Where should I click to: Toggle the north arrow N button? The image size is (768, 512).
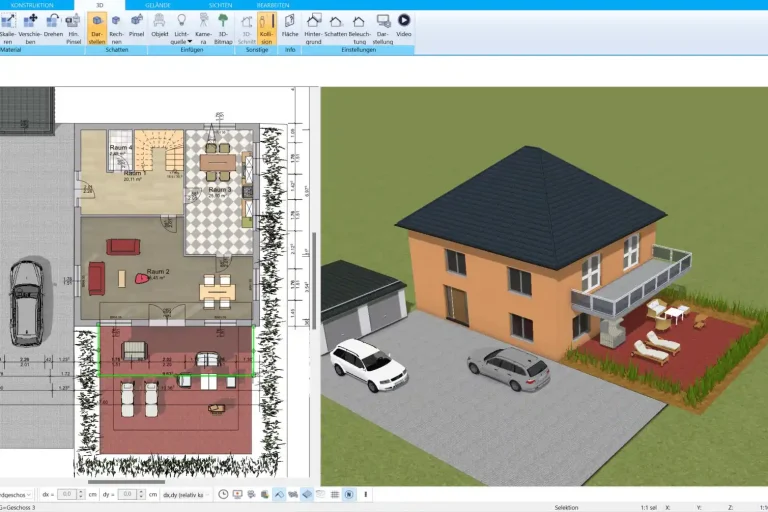pos(349,494)
